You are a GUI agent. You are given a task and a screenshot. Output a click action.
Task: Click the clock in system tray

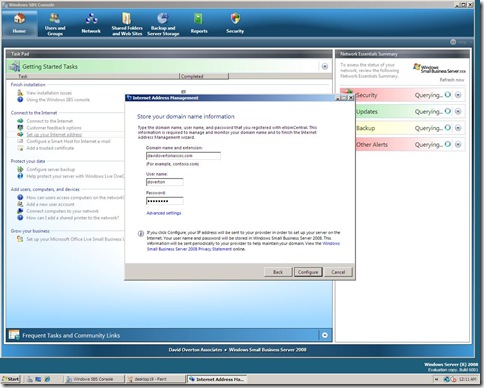click(467, 379)
